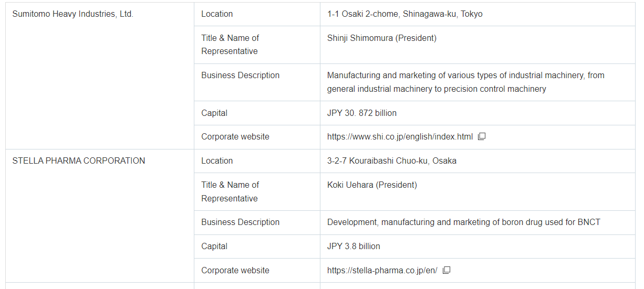Click the Koki Uehara (President) text

(372, 185)
